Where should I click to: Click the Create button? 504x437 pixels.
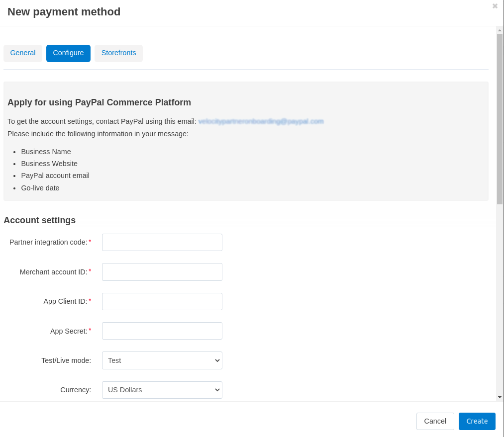click(477, 421)
